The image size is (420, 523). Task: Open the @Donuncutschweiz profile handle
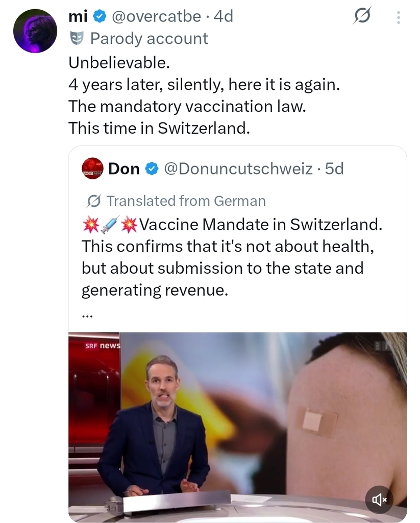[x=239, y=169]
